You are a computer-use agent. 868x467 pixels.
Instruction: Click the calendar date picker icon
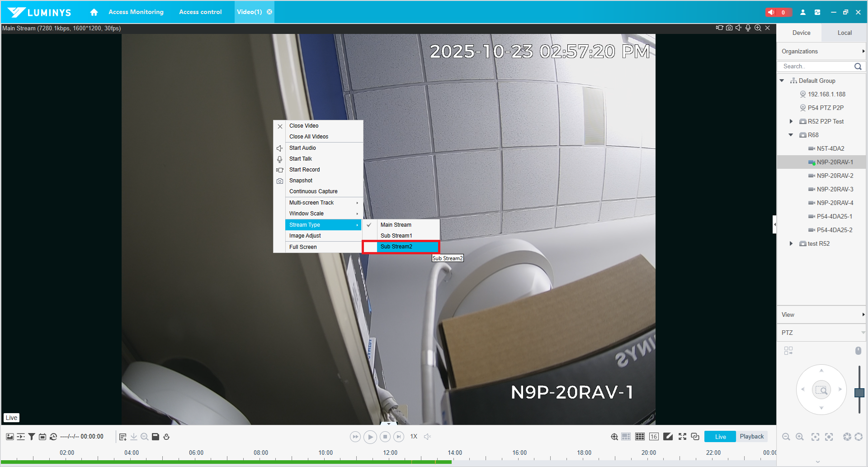coord(42,437)
